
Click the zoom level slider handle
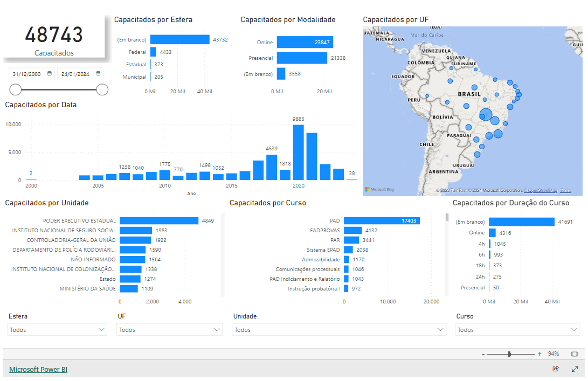[x=509, y=354]
